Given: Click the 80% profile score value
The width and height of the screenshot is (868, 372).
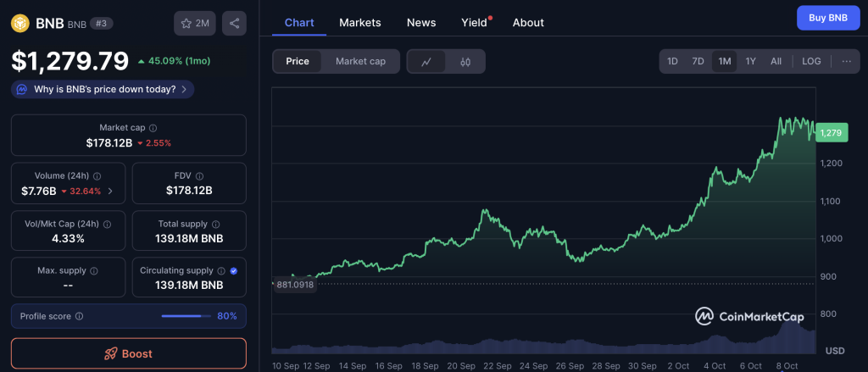Looking at the screenshot, I should [x=227, y=316].
